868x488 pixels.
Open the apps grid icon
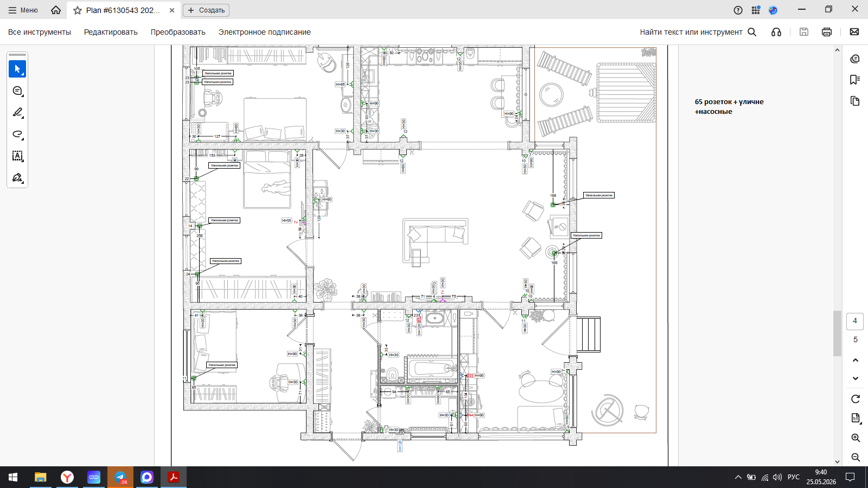[756, 10]
